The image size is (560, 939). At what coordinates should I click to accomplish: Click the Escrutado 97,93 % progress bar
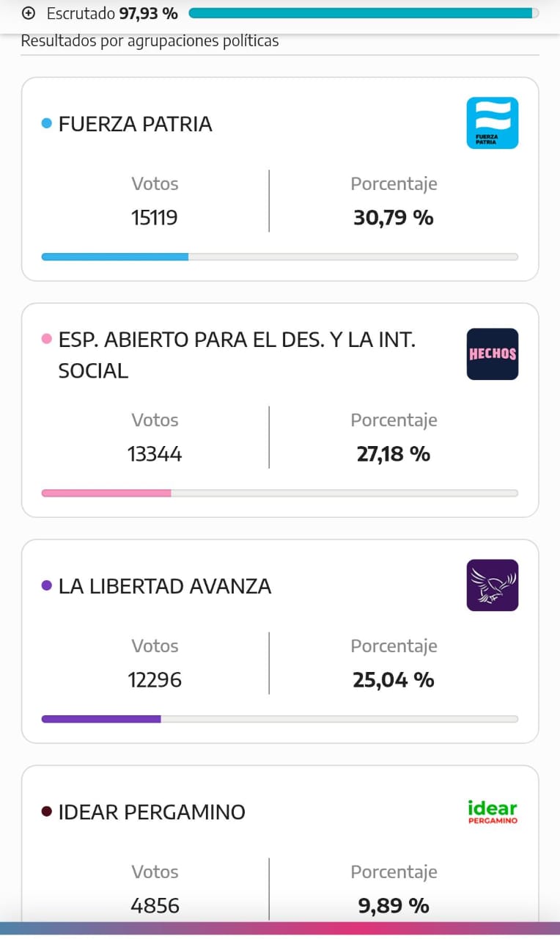[363, 13]
